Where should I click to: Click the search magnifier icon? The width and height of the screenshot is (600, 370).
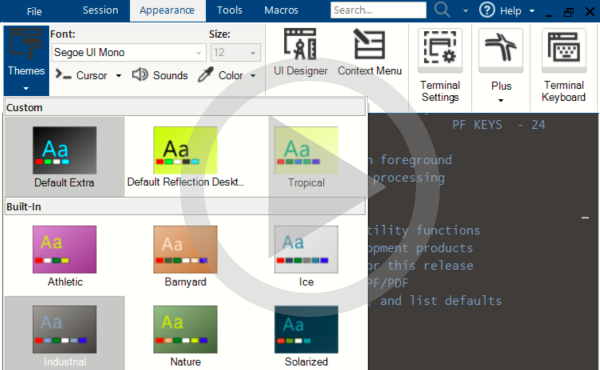click(442, 10)
